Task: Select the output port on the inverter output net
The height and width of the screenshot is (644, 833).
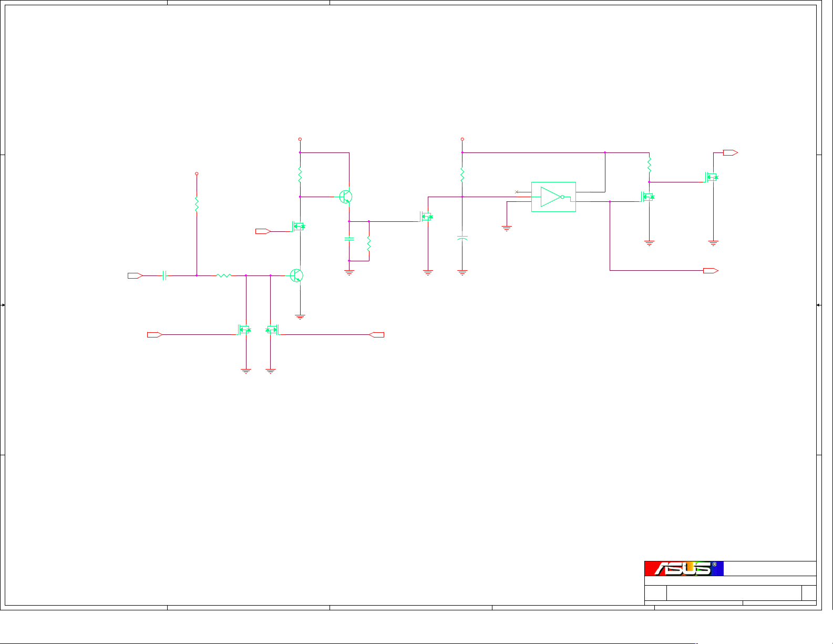Action: pos(711,271)
